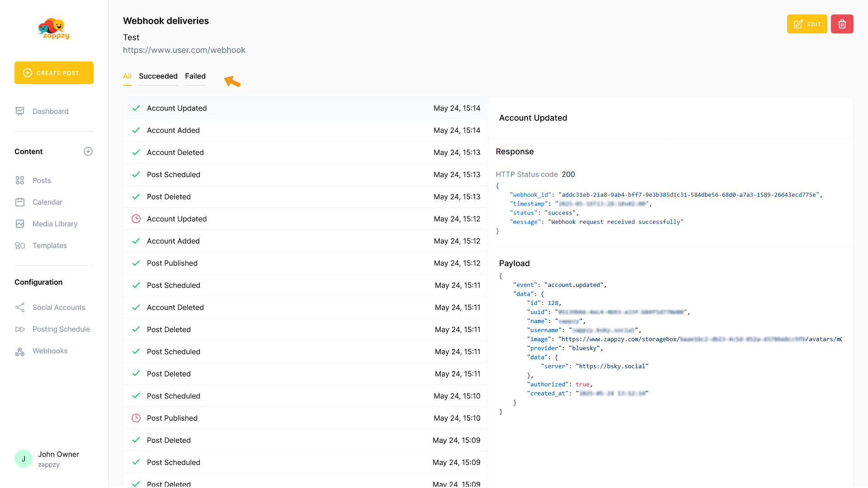Switch to the Failed tab
Screen dimensions: 868x488
[195, 76]
